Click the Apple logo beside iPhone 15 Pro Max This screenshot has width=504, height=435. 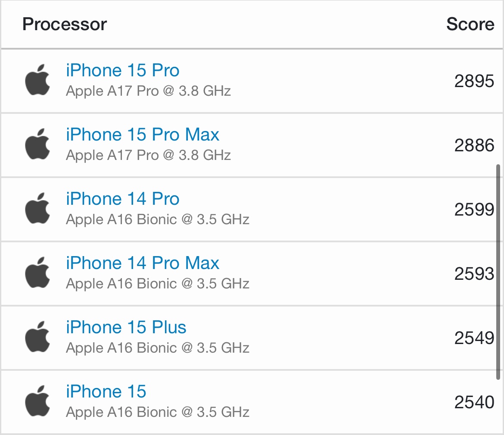coord(37,144)
